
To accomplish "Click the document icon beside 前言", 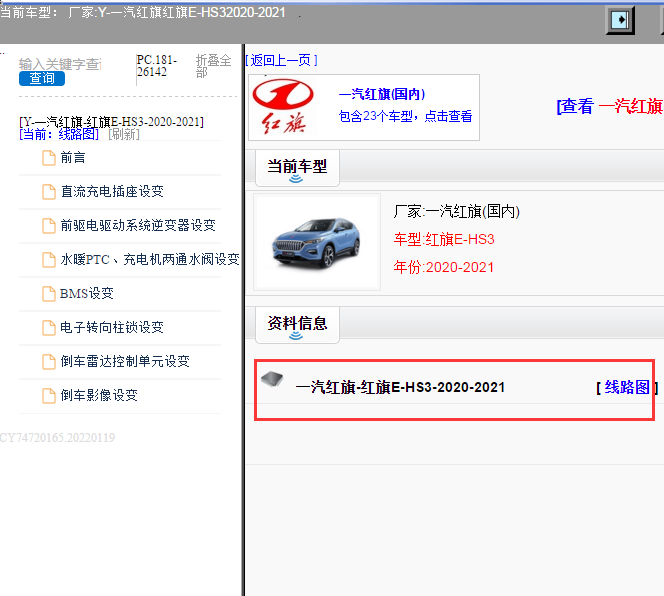I will point(49,158).
